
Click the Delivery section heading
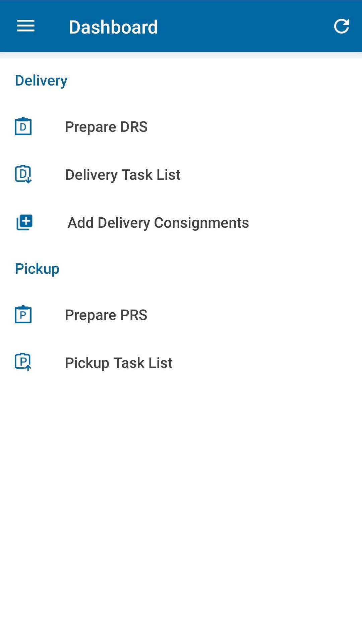[41, 80]
